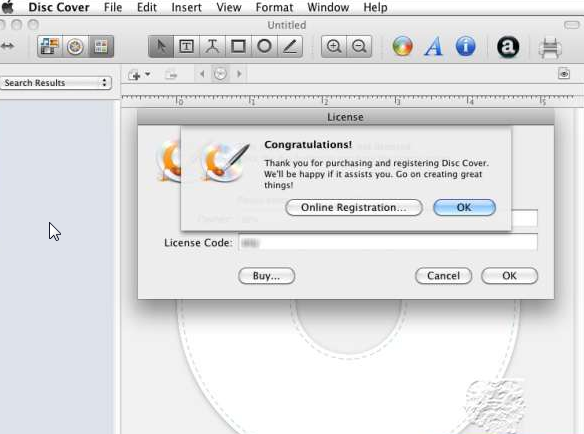Select the rectangle shape tool

(x=238, y=47)
